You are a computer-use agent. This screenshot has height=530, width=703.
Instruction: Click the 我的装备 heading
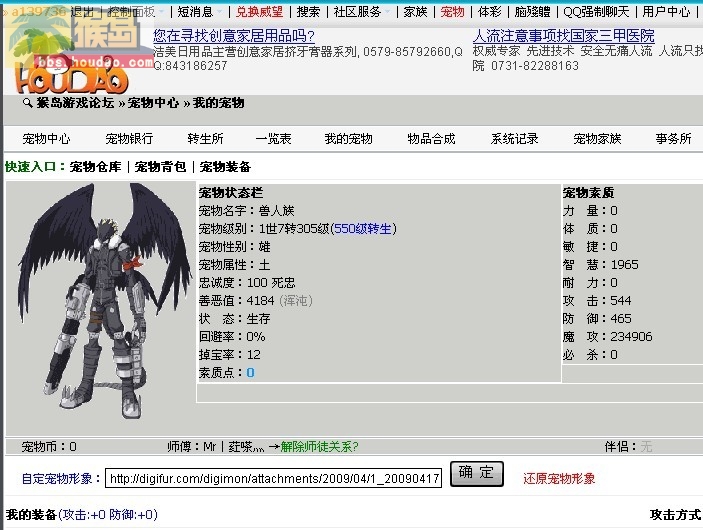click(31, 514)
